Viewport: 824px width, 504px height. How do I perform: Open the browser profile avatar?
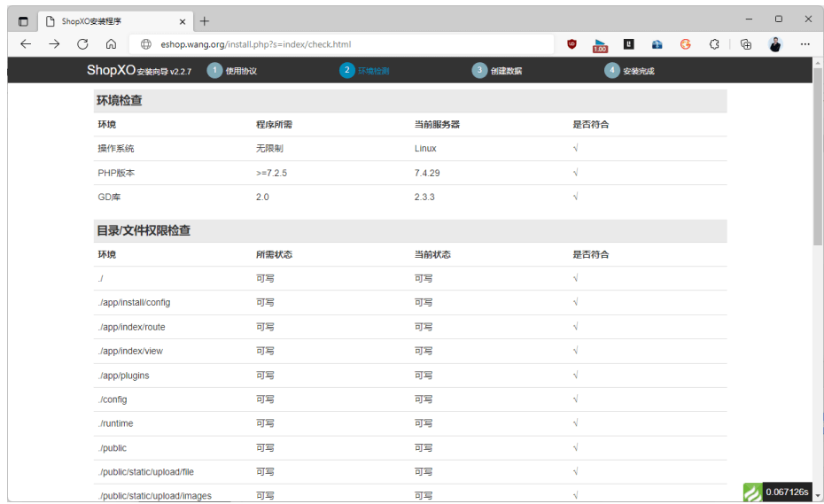point(775,44)
